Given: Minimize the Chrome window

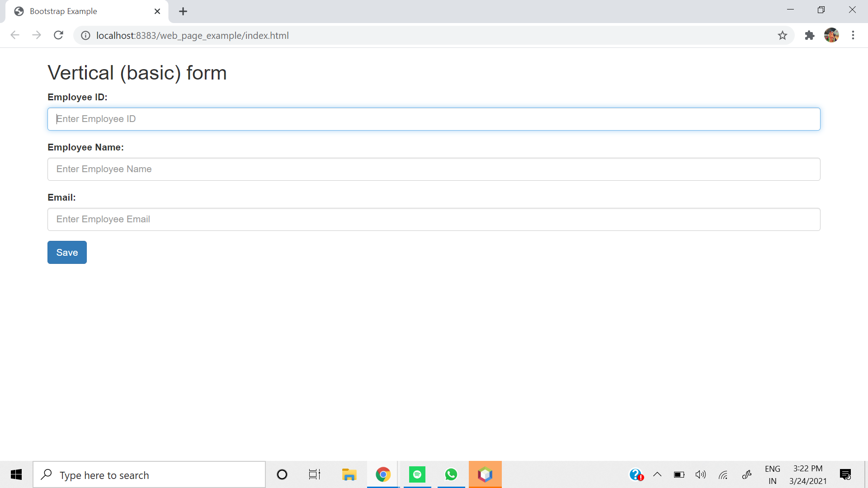Looking at the screenshot, I should tap(790, 10).
